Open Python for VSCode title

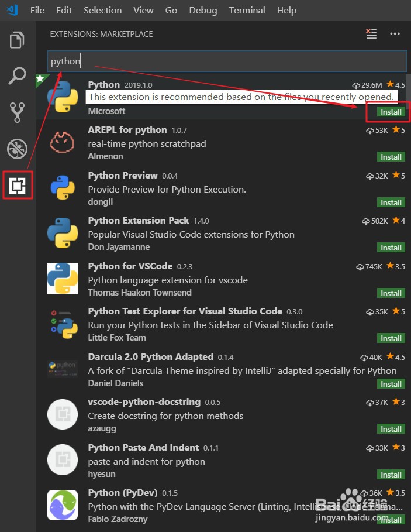point(130,266)
